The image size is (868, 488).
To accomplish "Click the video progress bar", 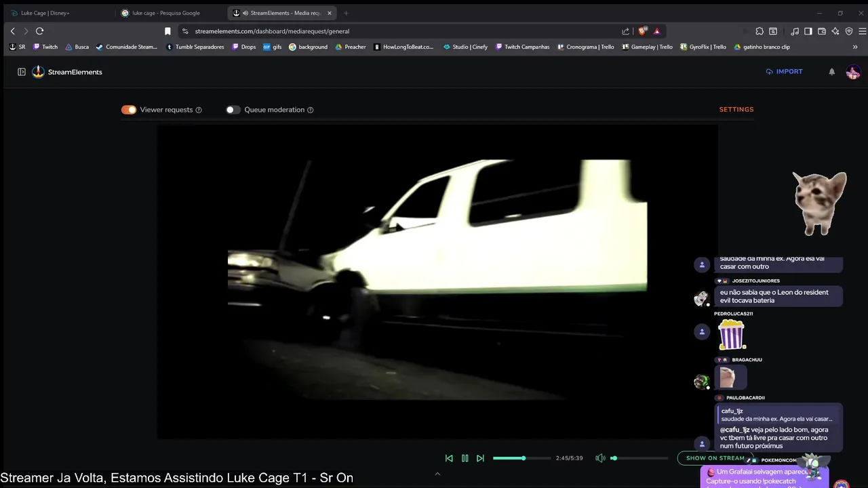I will (521, 458).
